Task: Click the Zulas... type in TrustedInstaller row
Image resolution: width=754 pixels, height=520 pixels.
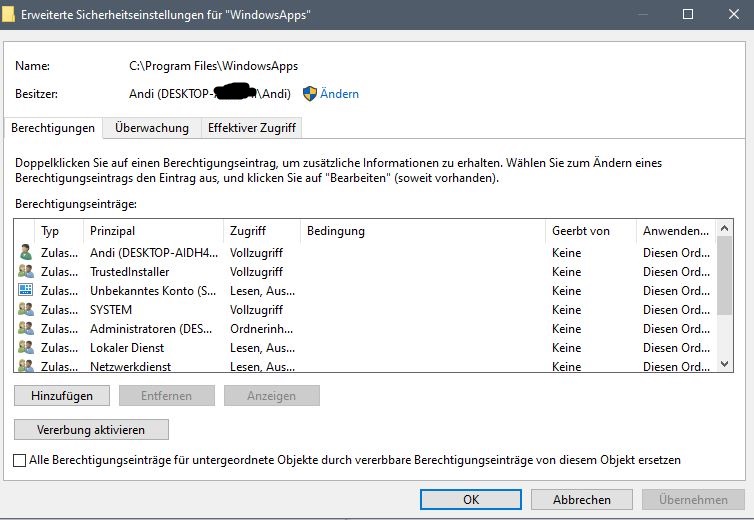Action: click(59, 272)
